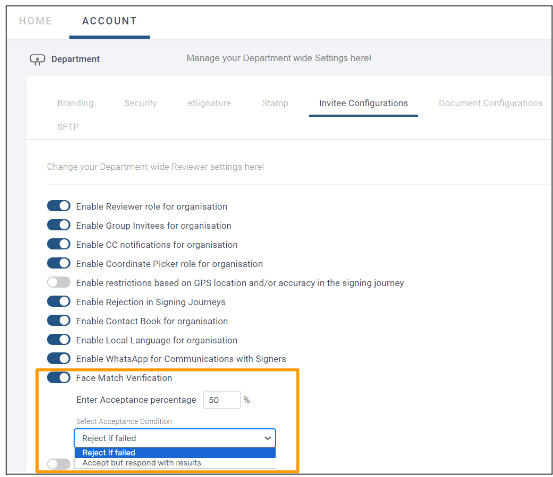Toggle Enable Local Language for organisation
This screenshot has width=553, height=477.
59,340
